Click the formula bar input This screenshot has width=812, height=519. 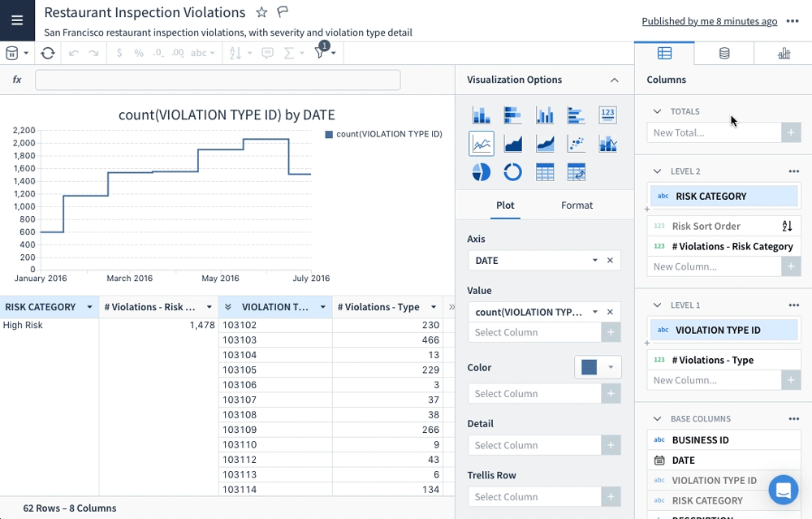pyautogui.click(x=218, y=80)
